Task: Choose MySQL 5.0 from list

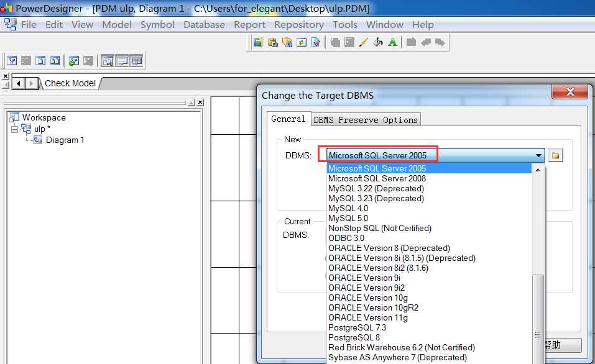Action: pos(429,218)
